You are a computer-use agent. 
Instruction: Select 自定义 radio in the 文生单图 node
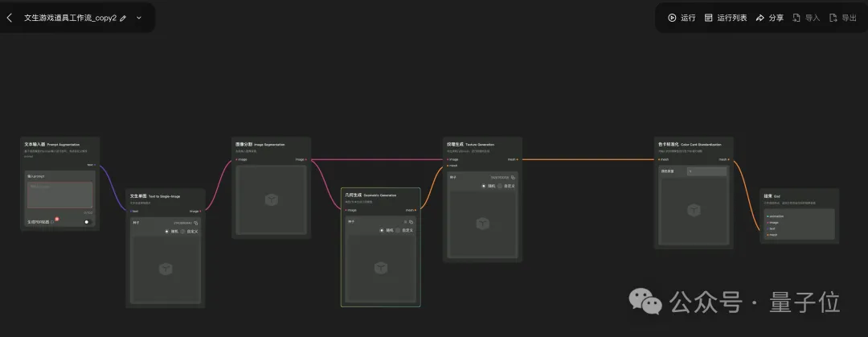(182, 231)
